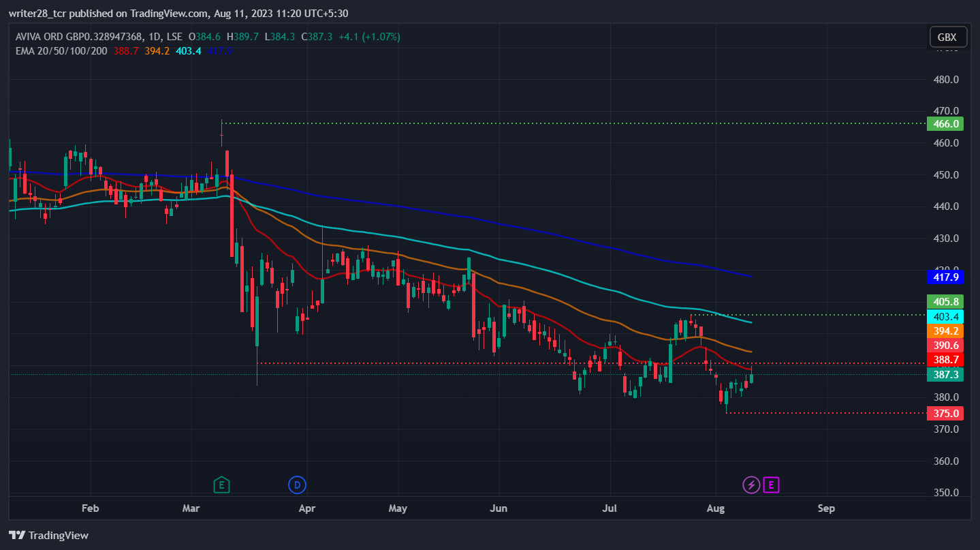This screenshot has height=550, width=980.
Task: Click the red 375.0 price axis label
Action: coord(945,413)
